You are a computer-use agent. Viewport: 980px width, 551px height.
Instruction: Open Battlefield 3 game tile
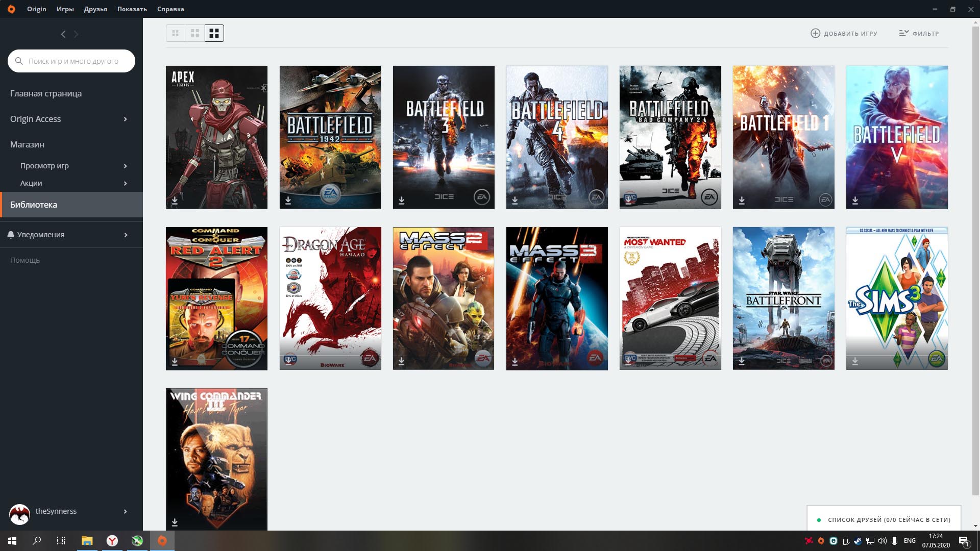pyautogui.click(x=444, y=137)
